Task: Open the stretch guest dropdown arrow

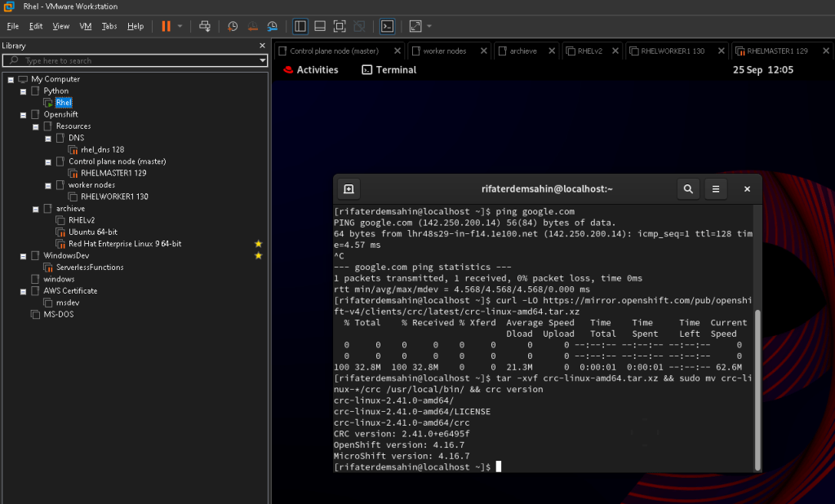Action: [429, 26]
